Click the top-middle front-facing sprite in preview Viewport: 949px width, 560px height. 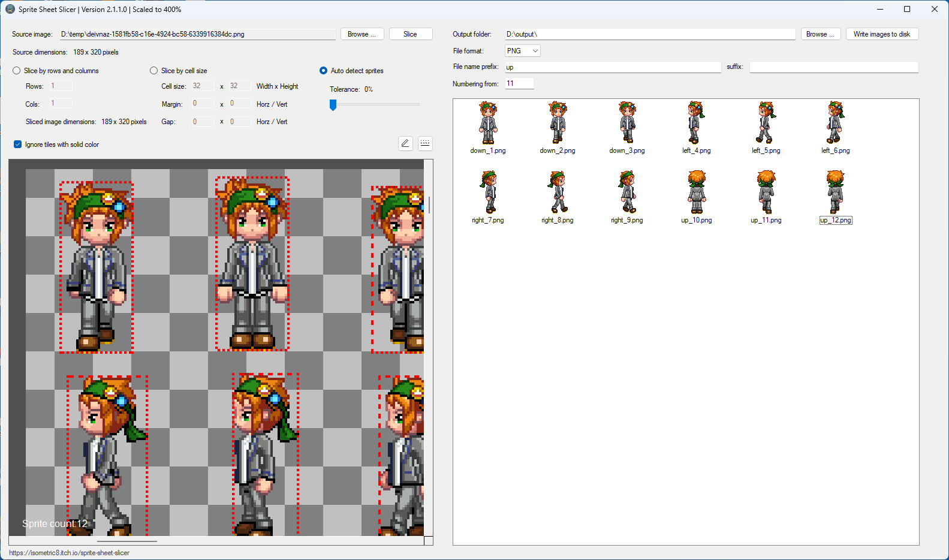point(252,264)
